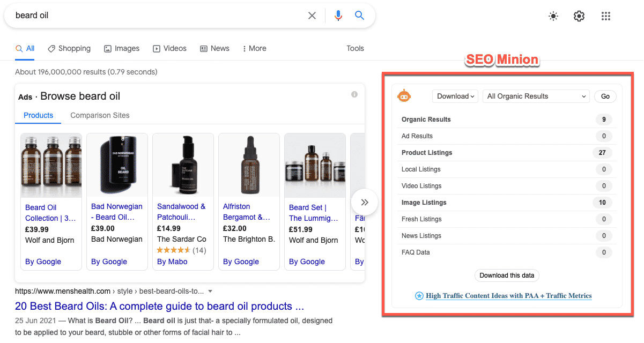Open the Google apps grid
Image resolution: width=644 pixels, height=343 pixels.
606,16
